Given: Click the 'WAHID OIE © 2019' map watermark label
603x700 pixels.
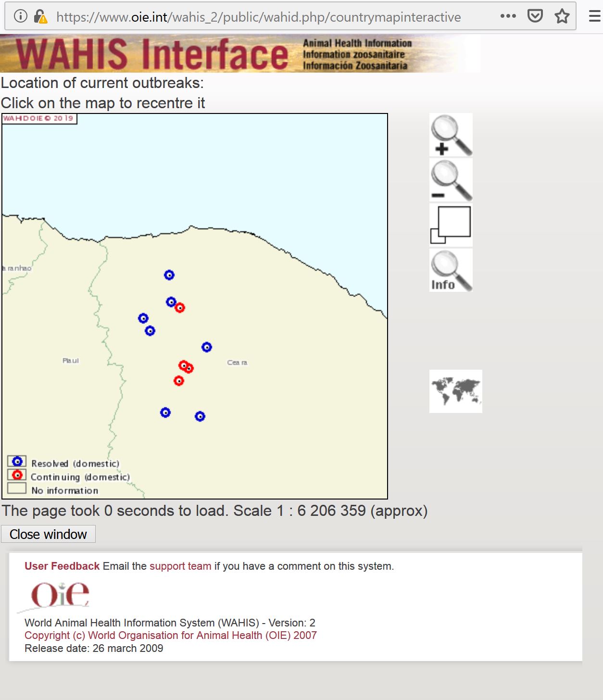Looking at the screenshot, I should pyautogui.click(x=39, y=118).
